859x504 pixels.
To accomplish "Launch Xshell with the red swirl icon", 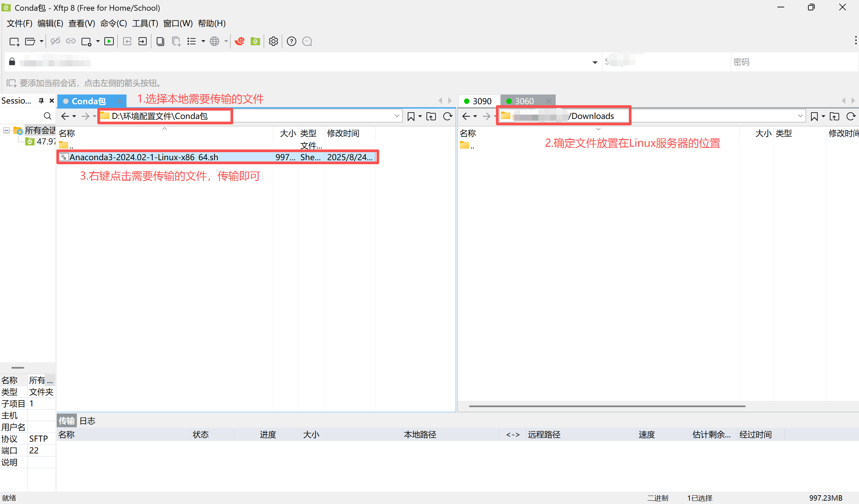I will click(x=240, y=42).
